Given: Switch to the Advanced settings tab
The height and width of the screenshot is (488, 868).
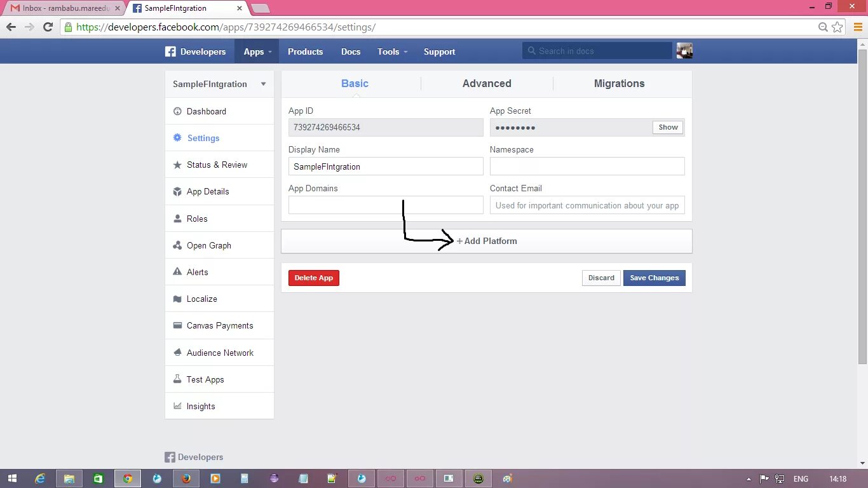Looking at the screenshot, I should [x=487, y=83].
